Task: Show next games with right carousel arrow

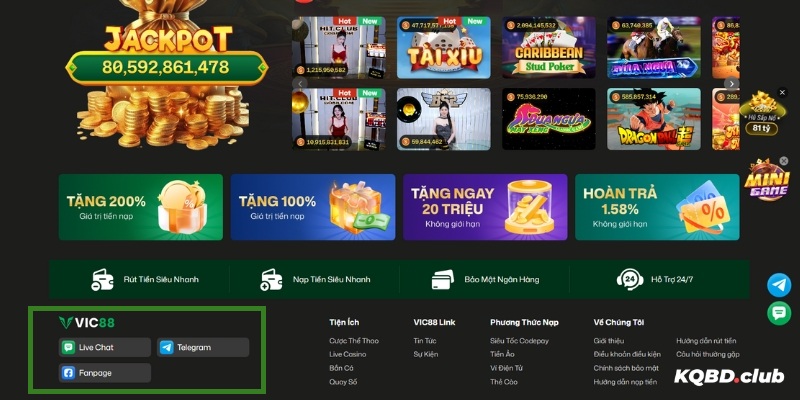Action: tap(732, 84)
